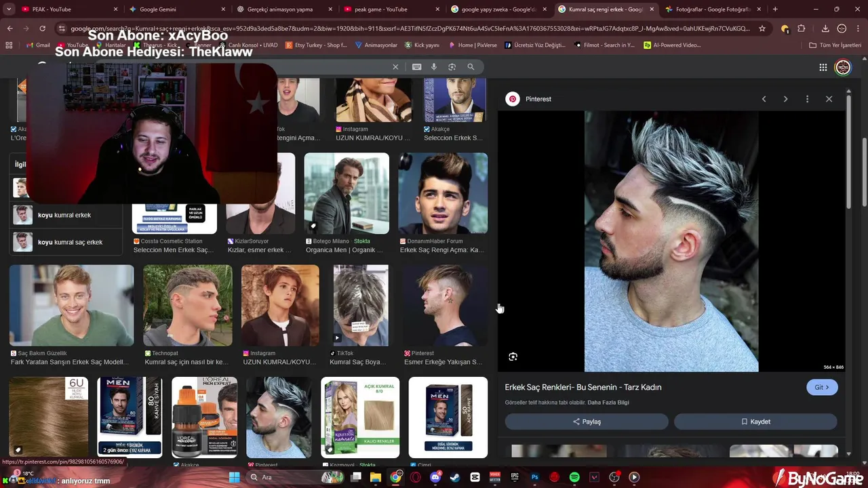The height and width of the screenshot is (488, 868).
Task: Show next image in preview panel
Action: tap(785, 99)
